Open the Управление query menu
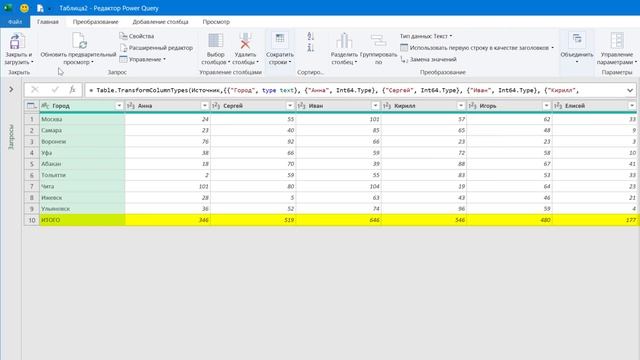Screen dimensions: 640x360 [143, 59]
